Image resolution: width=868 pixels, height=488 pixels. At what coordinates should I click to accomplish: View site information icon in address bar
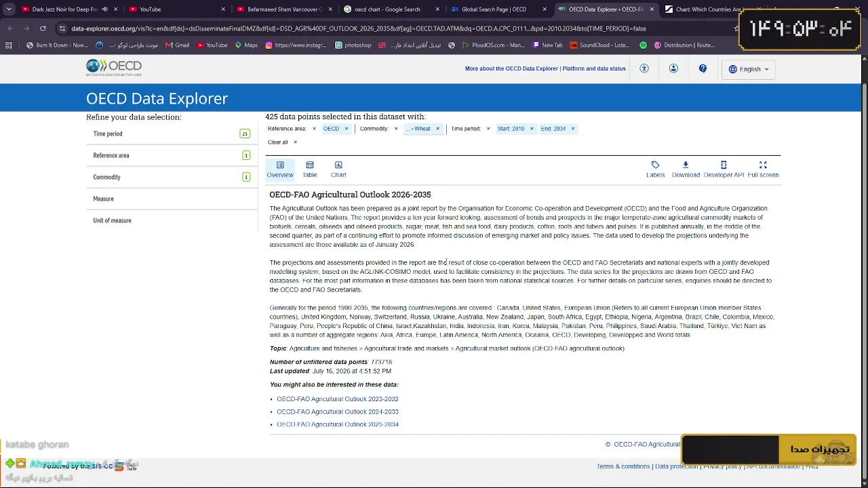[x=62, y=28]
